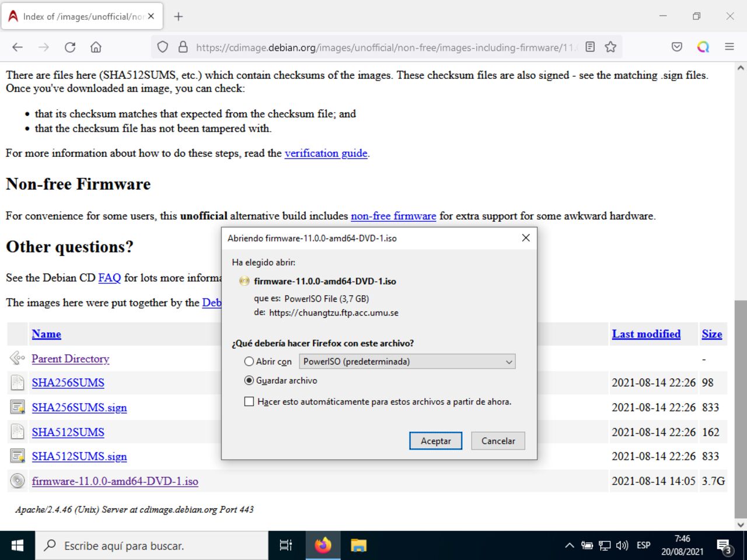This screenshot has height=560, width=747.
Task: Open a new browser tab
Action: [179, 16]
